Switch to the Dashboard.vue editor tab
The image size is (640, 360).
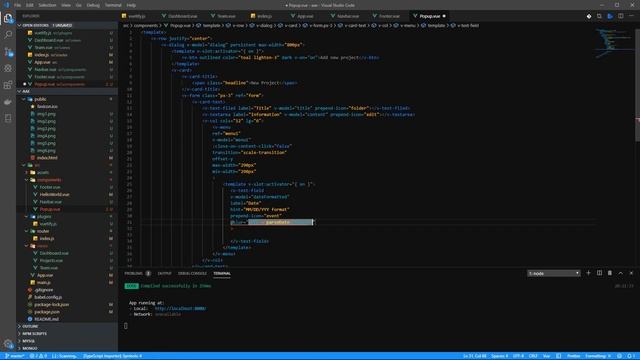[182, 16]
